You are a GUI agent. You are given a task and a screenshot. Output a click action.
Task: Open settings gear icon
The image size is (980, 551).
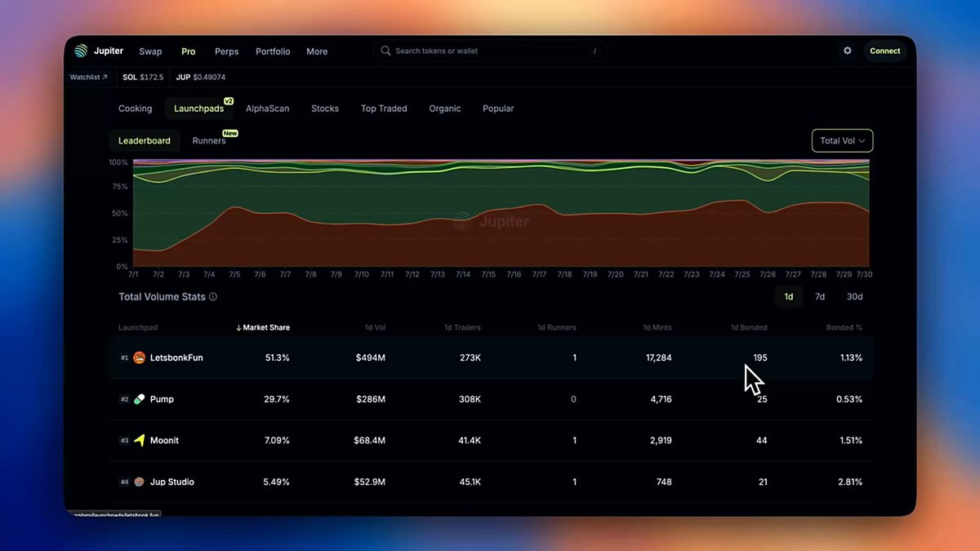(848, 51)
